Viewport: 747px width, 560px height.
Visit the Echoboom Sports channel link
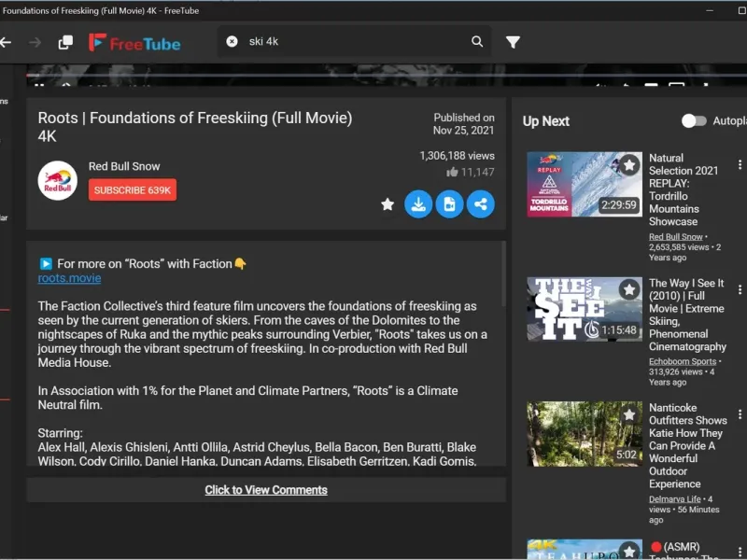pos(683,361)
